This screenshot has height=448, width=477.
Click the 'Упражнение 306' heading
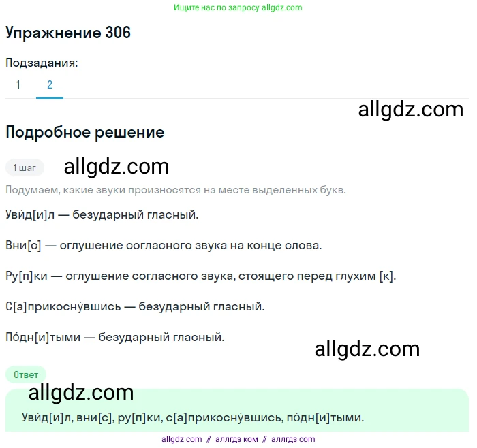68,33
